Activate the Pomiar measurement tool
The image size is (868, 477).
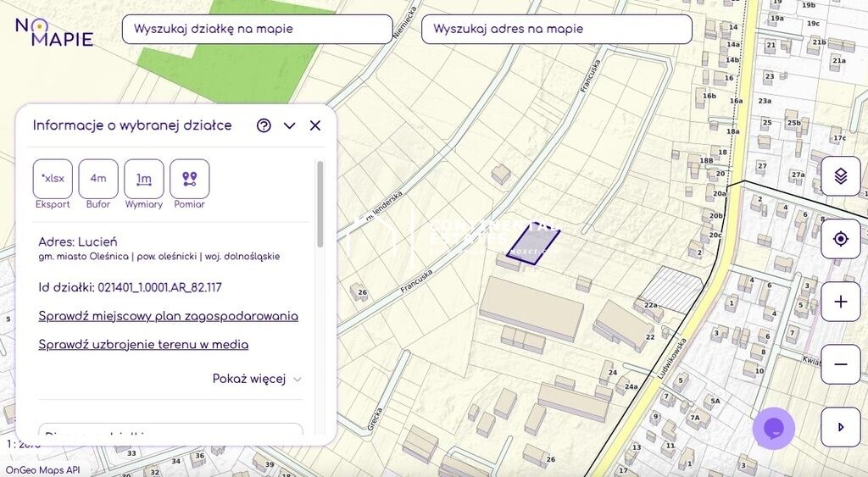(190, 179)
